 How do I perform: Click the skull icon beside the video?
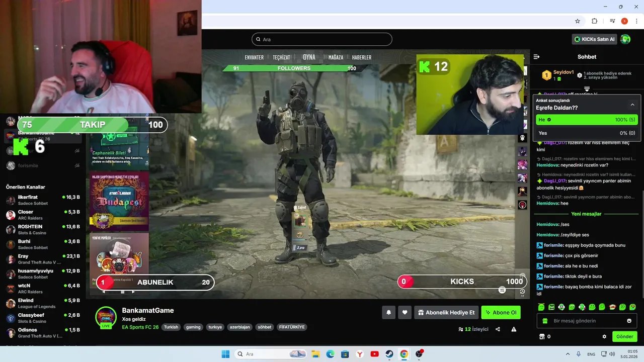522,138
